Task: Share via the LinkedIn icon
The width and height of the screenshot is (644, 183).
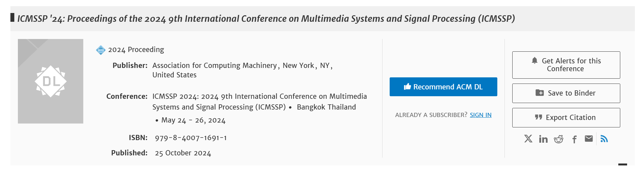Action: click(x=543, y=139)
